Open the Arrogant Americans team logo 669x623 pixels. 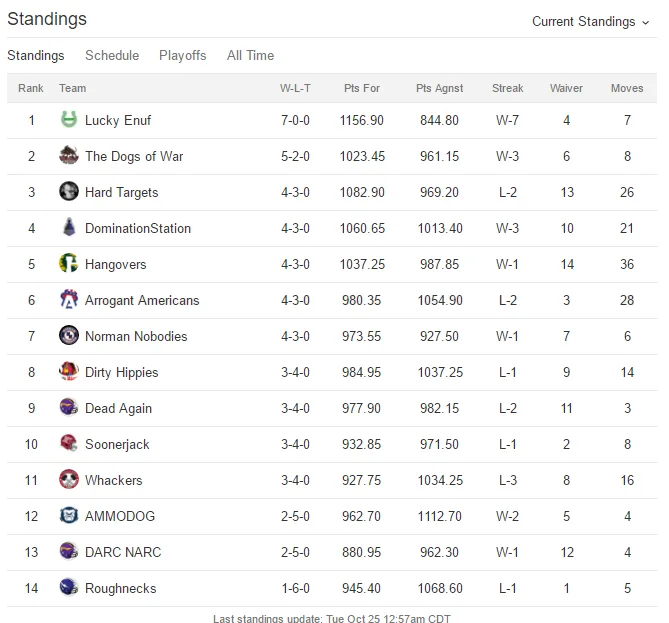click(69, 299)
